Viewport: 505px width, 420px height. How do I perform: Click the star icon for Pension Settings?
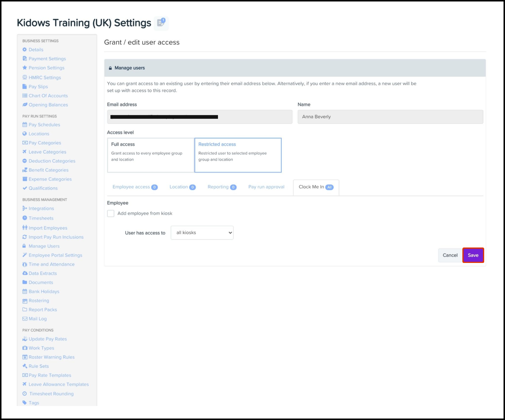click(x=24, y=68)
